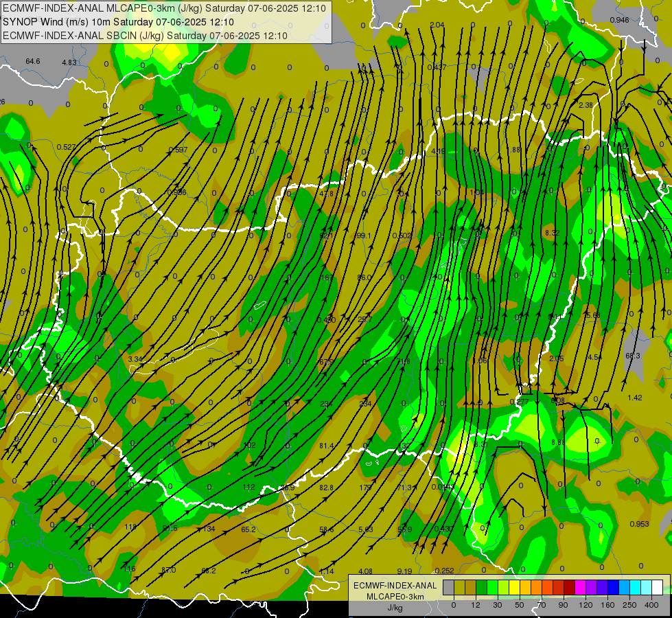Click the legend tick label 90
This screenshot has height=618, width=672.
click(564, 605)
